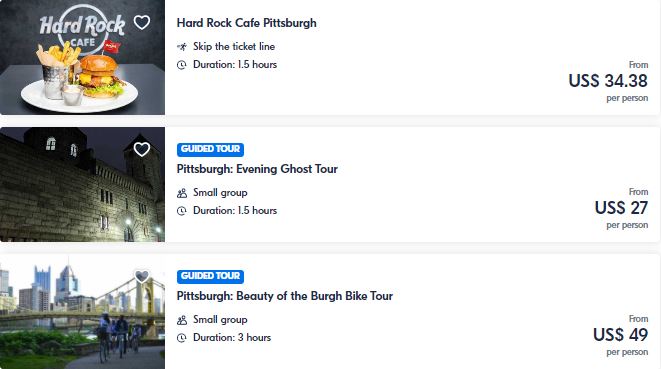Open Pittsburgh: Evening Ghost Tour title

[257, 169]
